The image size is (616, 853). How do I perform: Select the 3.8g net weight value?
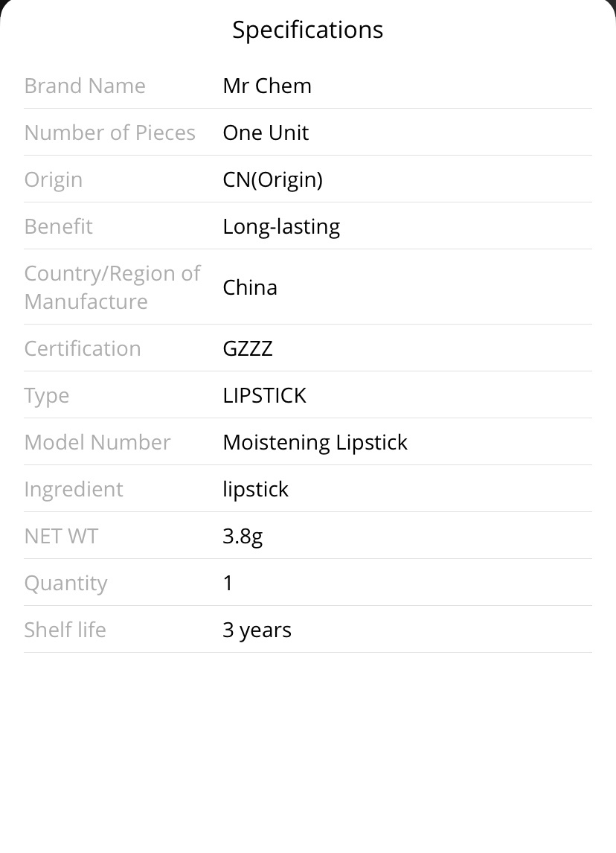coord(243,537)
